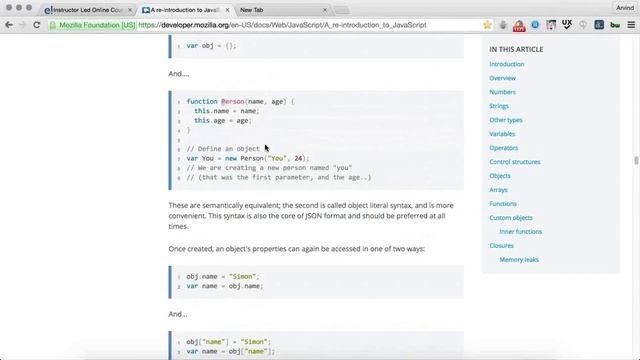This screenshot has width=640, height=360.
Task: Reload the current page
Action: [x=36, y=25]
